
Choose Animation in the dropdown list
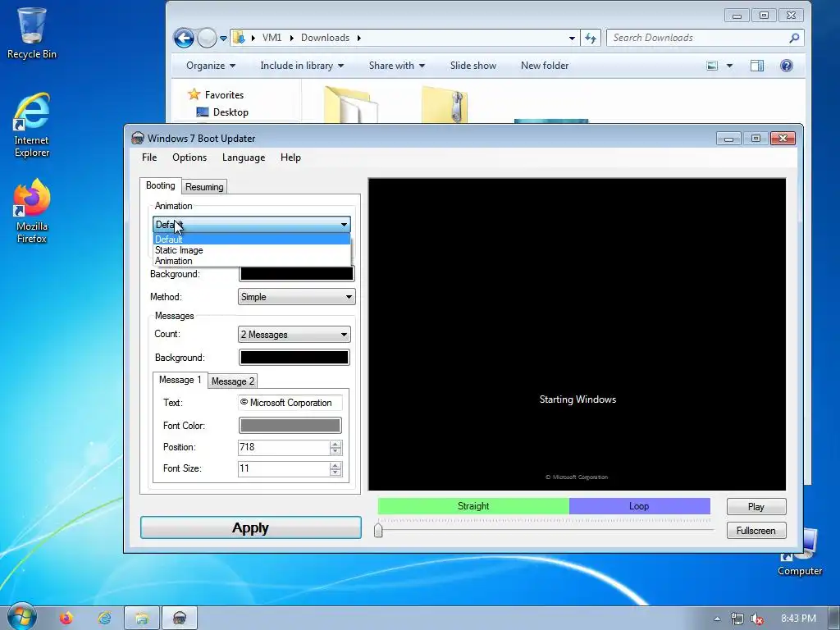[252, 261]
